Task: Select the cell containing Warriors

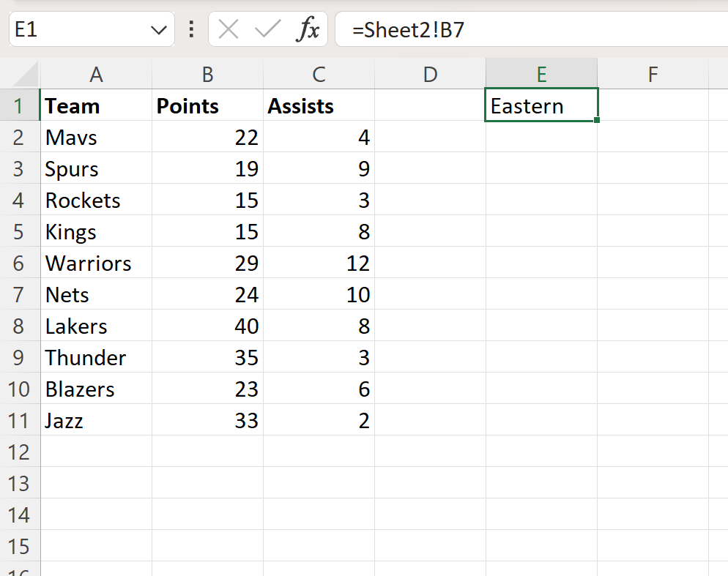Action: point(96,263)
